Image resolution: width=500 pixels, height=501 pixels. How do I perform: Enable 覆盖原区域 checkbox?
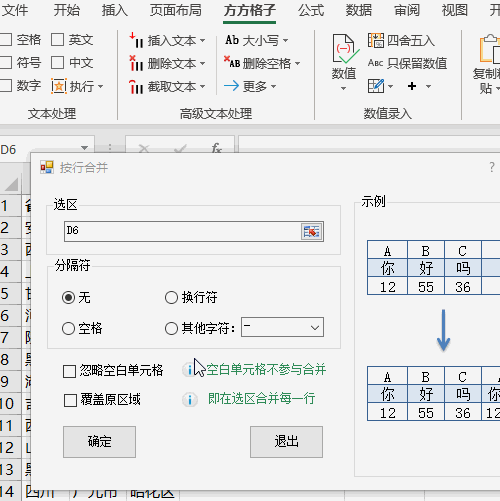[x=70, y=400]
